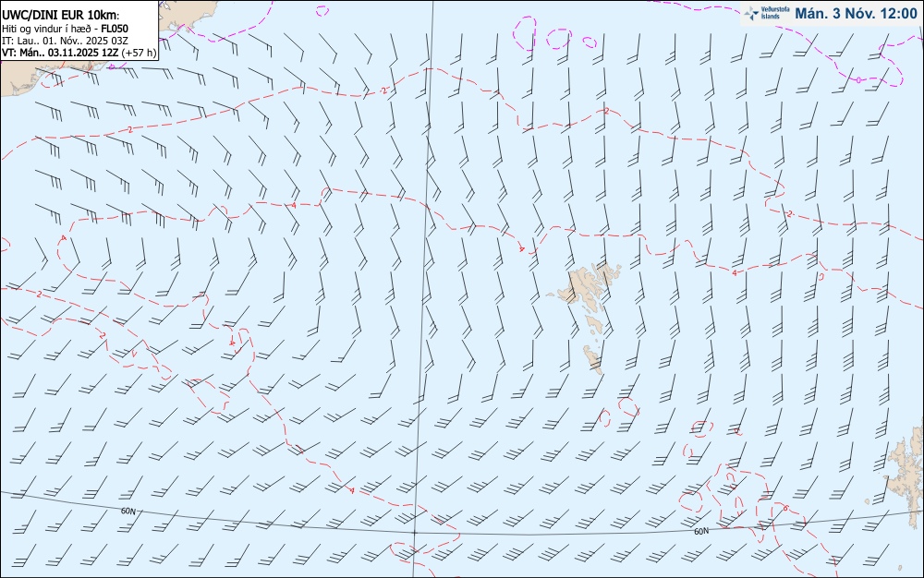Select the 'UWC/DINI EUR 10km' title text
This screenshot has height=578, width=924.
coord(60,16)
